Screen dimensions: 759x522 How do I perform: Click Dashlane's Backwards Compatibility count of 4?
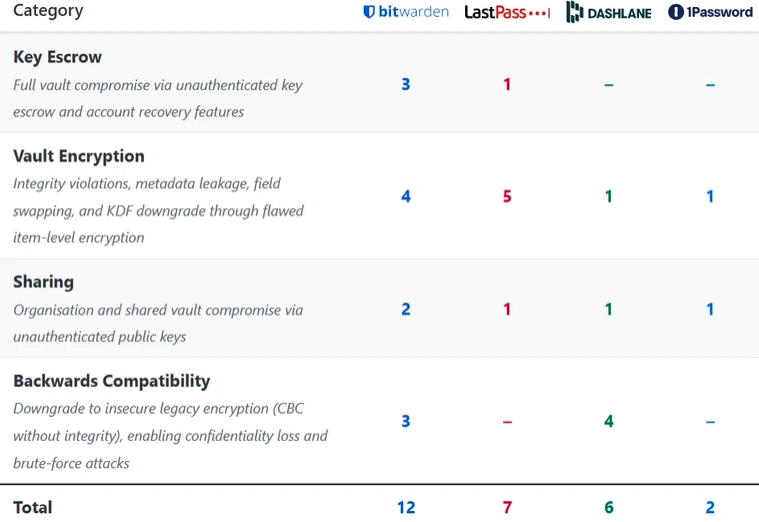click(x=609, y=421)
